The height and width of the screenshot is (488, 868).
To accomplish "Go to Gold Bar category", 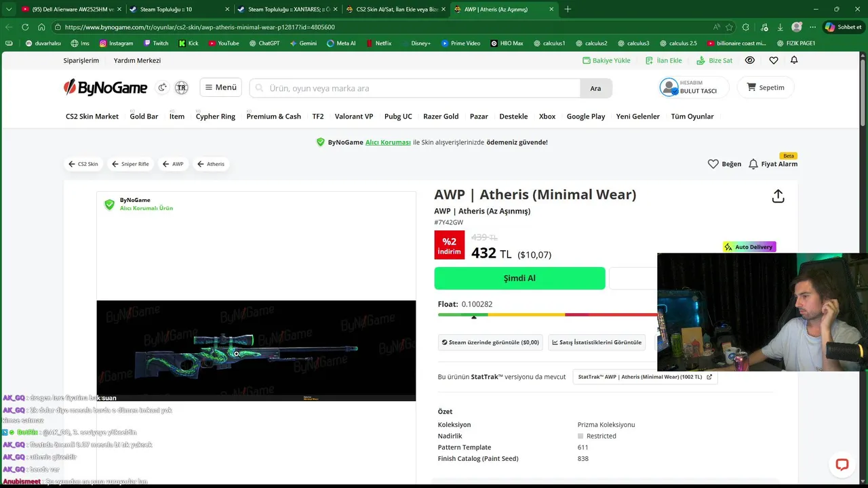I will pos(144,117).
